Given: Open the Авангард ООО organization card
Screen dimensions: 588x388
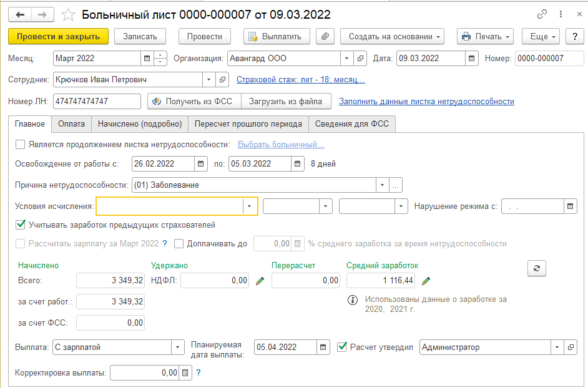Looking at the screenshot, I should point(360,59).
